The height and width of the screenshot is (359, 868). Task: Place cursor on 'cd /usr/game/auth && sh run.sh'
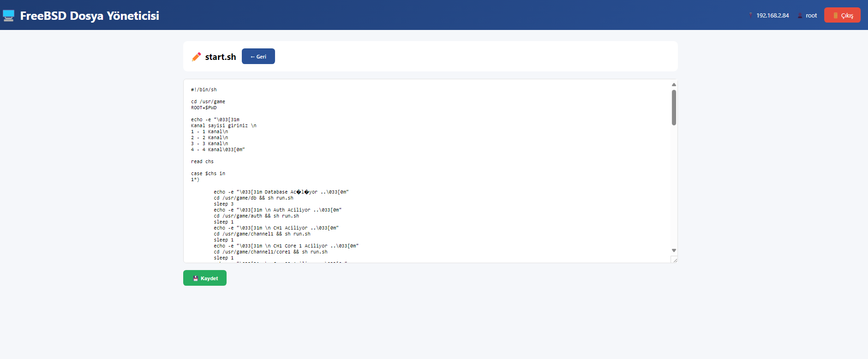[x=256, y=216]
